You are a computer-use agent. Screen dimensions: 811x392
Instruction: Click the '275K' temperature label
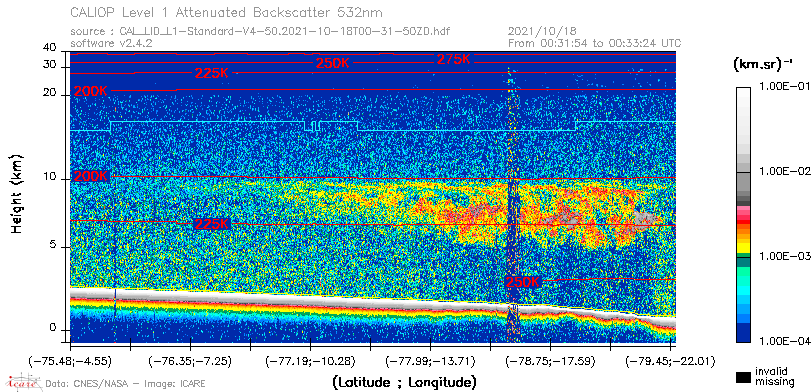point(454,59)
